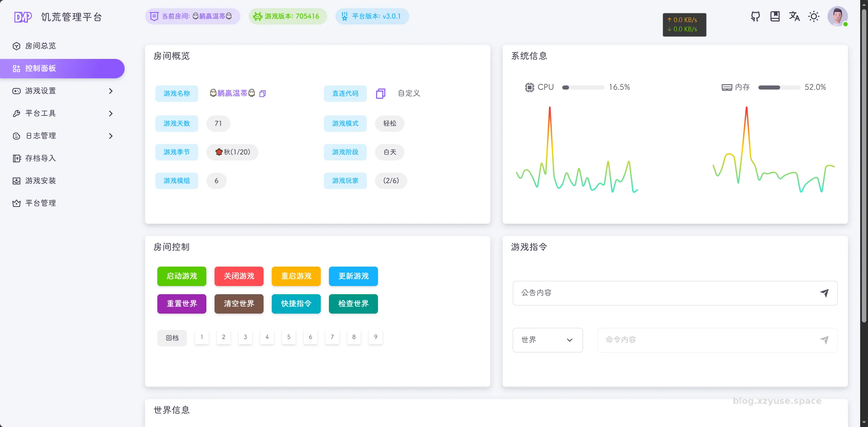
Task: Open 存档导入 from the sidebar
Action: [x=40, y=158]
